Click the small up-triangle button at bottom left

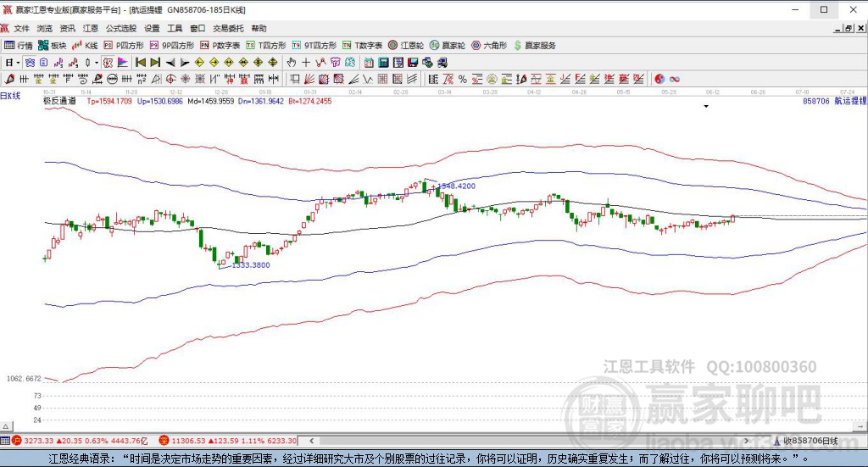click(x=6, y=426)
